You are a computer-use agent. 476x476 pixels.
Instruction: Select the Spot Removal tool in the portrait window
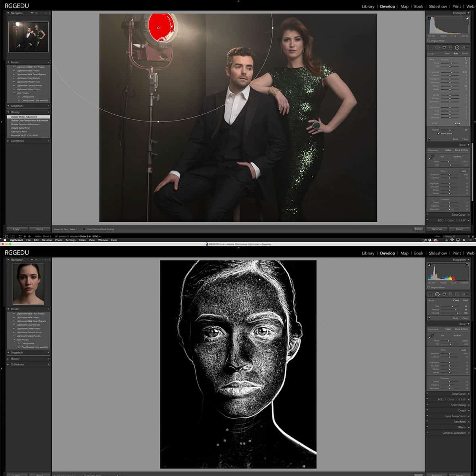(x=438, y=294)
